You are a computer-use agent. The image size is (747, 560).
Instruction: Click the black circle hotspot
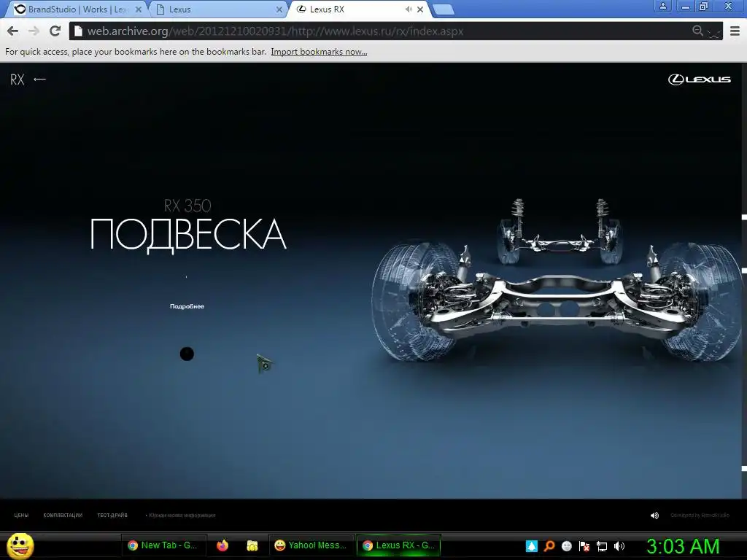point(187,354)
